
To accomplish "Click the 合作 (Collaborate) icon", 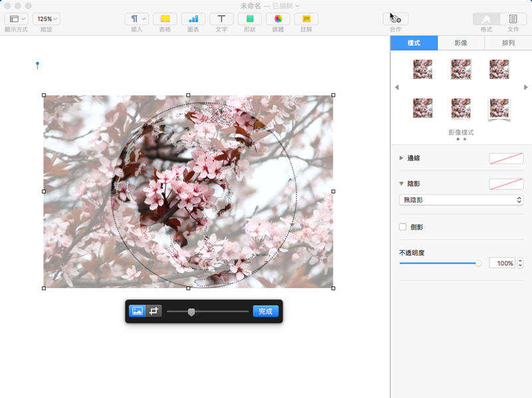I will (396, 19).
